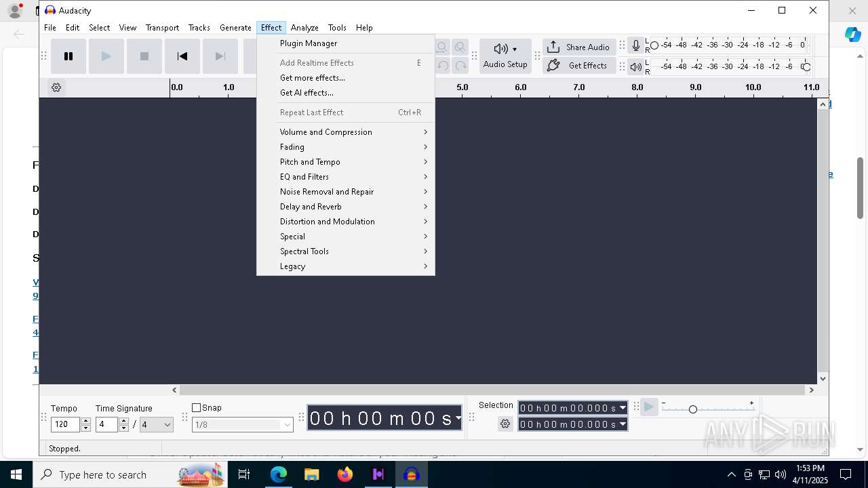
Task: Expand Distortion and Modulation submenu
Action: (x=346, y=222)
